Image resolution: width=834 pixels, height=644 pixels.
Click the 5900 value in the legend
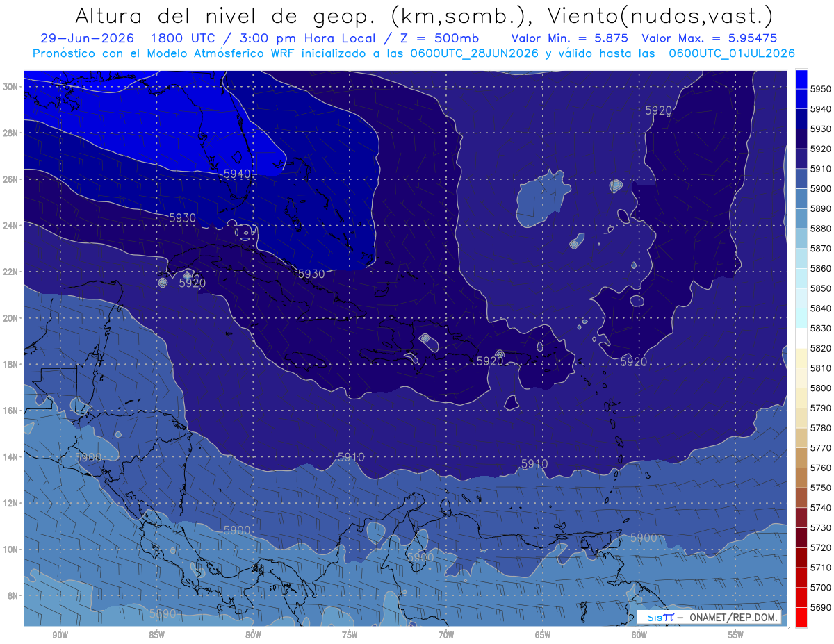821,188
